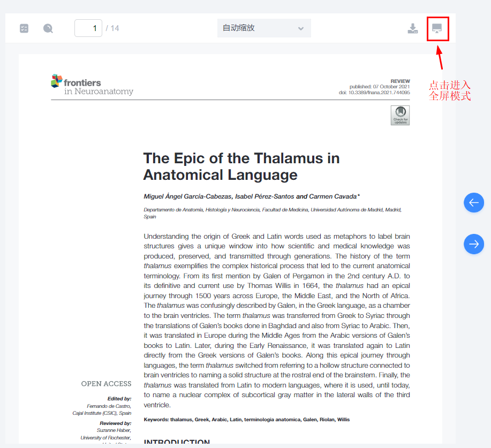The height and width of the screenshot is (448, 491).
Task: Select author name Carmen Cavada
Action: tap(333, 196)
